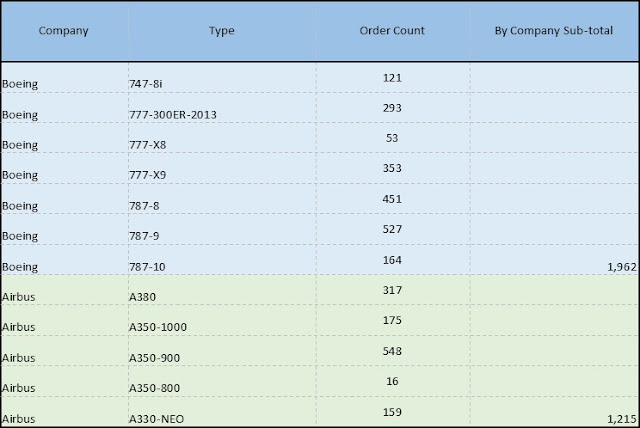Click the A330-NEO type cell

point(157,415)
